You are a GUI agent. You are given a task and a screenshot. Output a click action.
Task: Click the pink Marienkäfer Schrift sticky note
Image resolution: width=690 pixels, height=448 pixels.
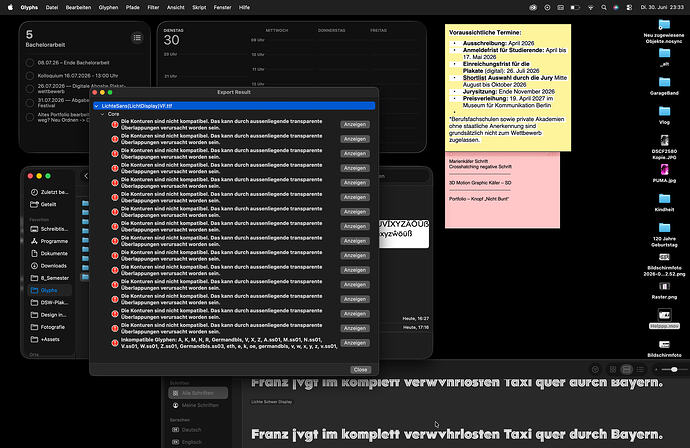pyautogui.click(x=502, y=190)
